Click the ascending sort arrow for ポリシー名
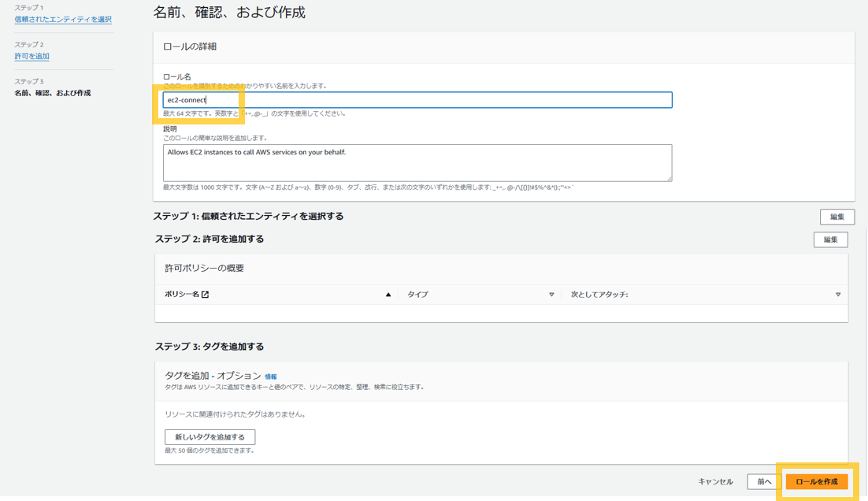Screen dimensions: 868x501 coord(388,295)
